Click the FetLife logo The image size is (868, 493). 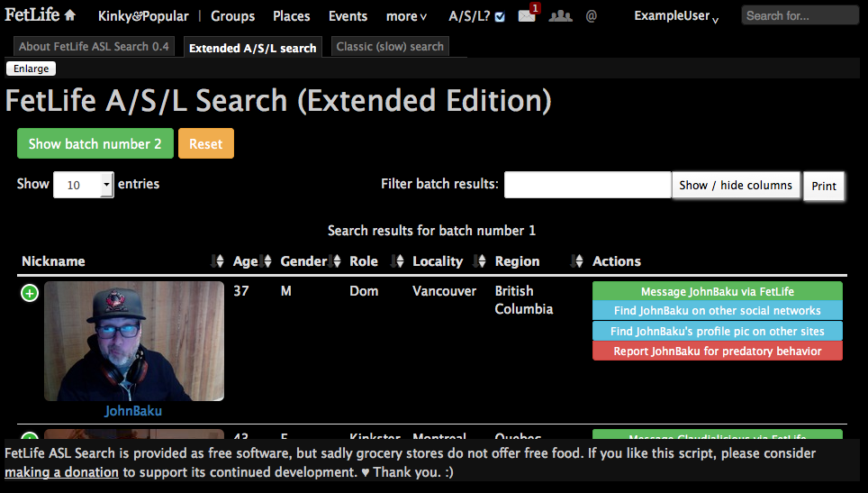[32, 14]
